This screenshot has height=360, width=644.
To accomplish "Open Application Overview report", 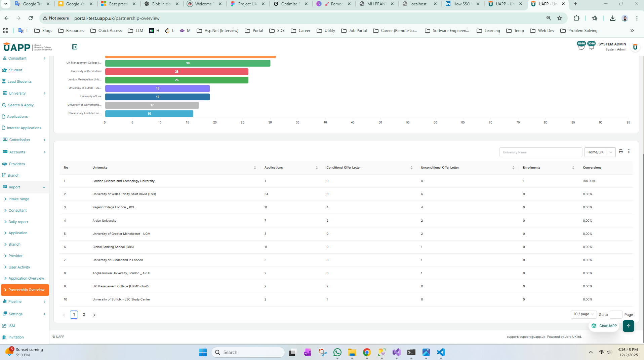I will point(26,278).
